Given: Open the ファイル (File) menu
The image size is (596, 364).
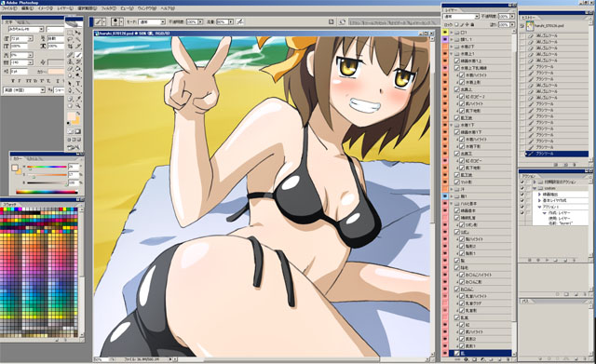Looking at the screenshot, I should 9,8.
